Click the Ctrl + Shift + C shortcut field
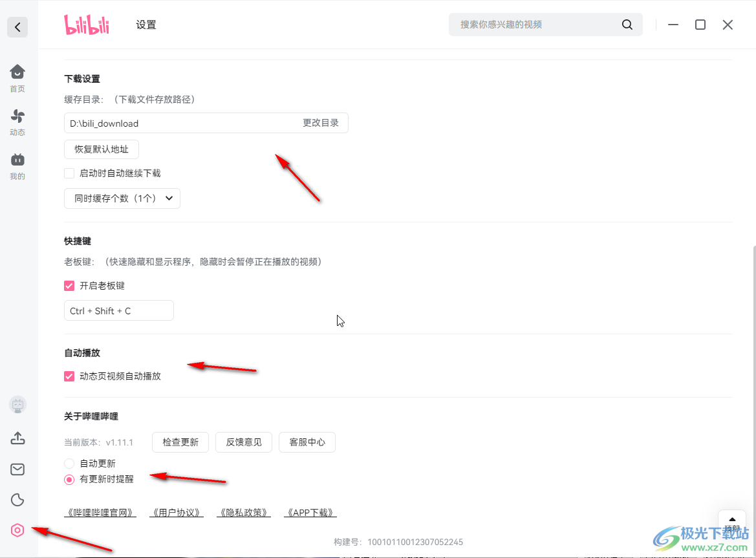This screenshot has width=756, height=558. (x=118, y=310)
